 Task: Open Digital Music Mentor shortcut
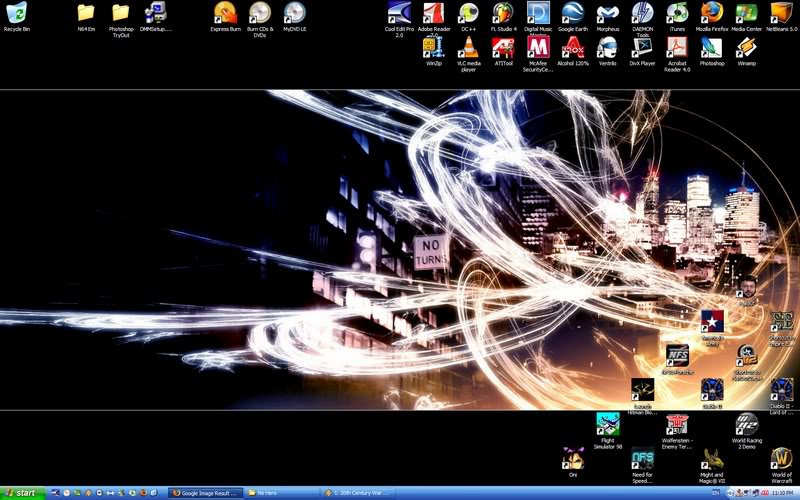coord(538,19)
